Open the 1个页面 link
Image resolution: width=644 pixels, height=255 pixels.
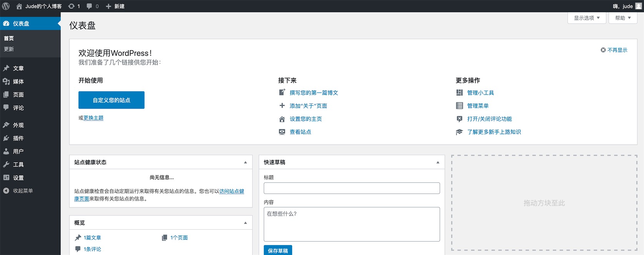click(x=179, y=238)
